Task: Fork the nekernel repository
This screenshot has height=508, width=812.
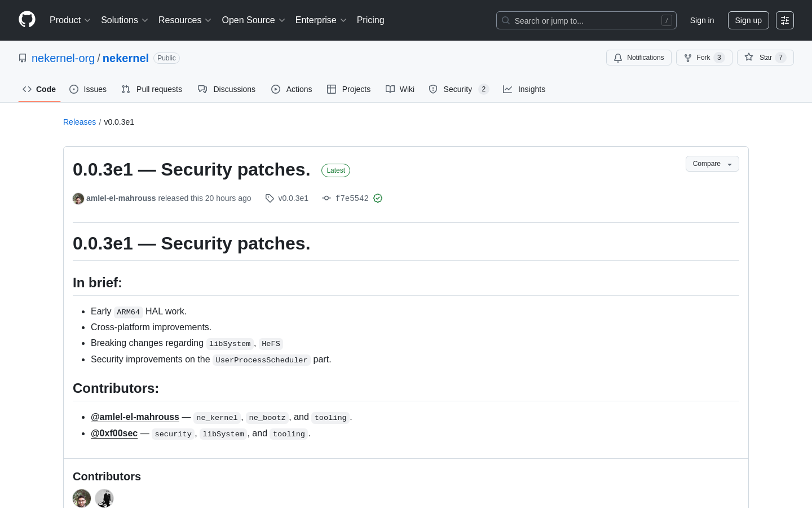Action: point(704,58)
